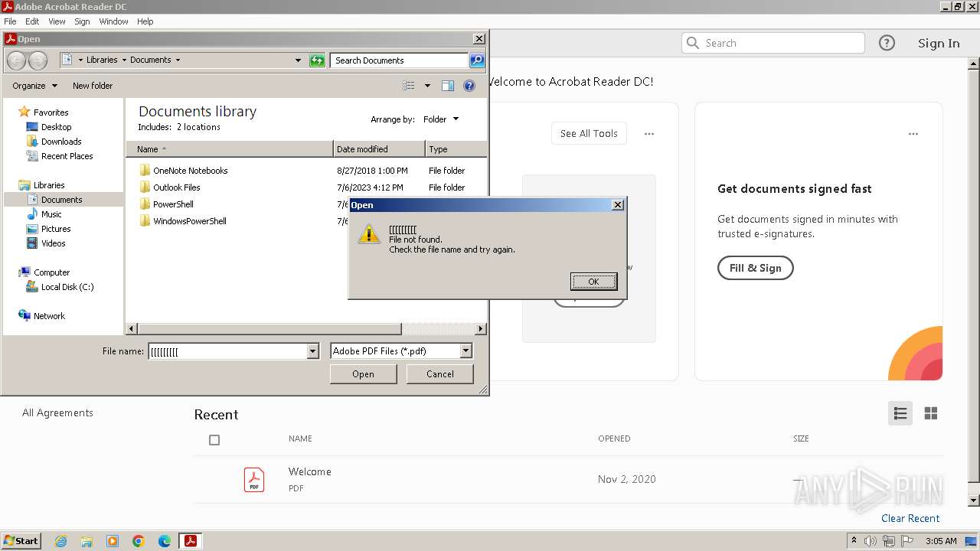Click See All Tools button
The width and height of the screenshot is (980, 551).
[589, 133]
